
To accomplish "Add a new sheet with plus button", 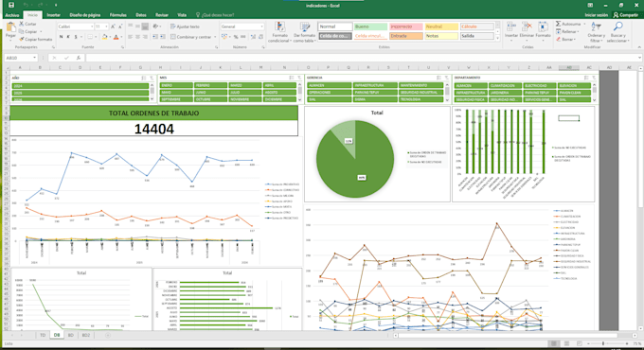I will coord(108,335).
